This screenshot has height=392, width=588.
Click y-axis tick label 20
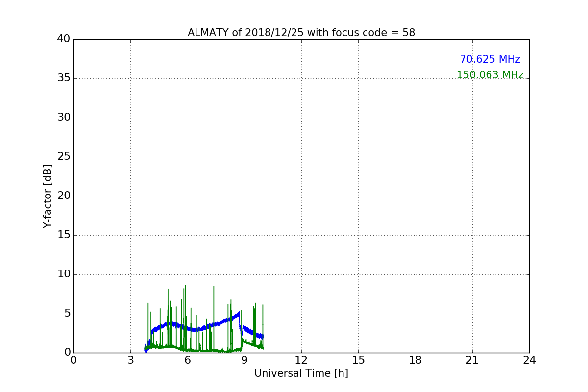[64, 196]
